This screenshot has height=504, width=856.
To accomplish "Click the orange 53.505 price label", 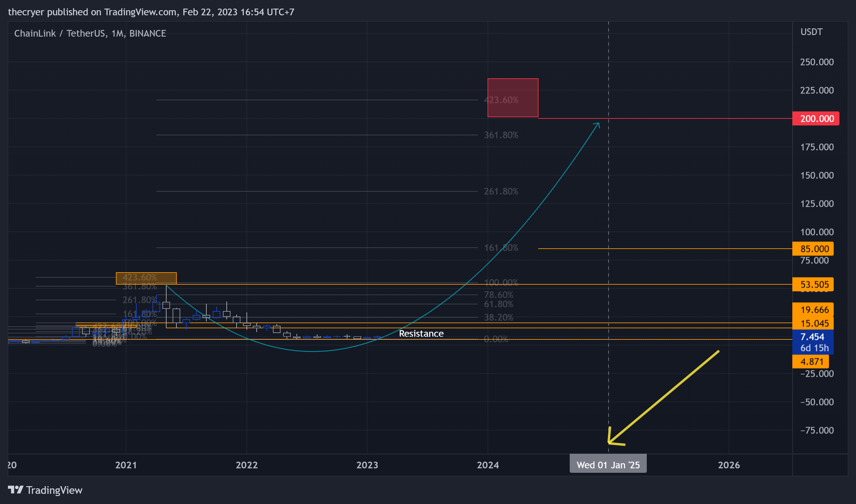I will pyautogui.click(x=813, y=284).
